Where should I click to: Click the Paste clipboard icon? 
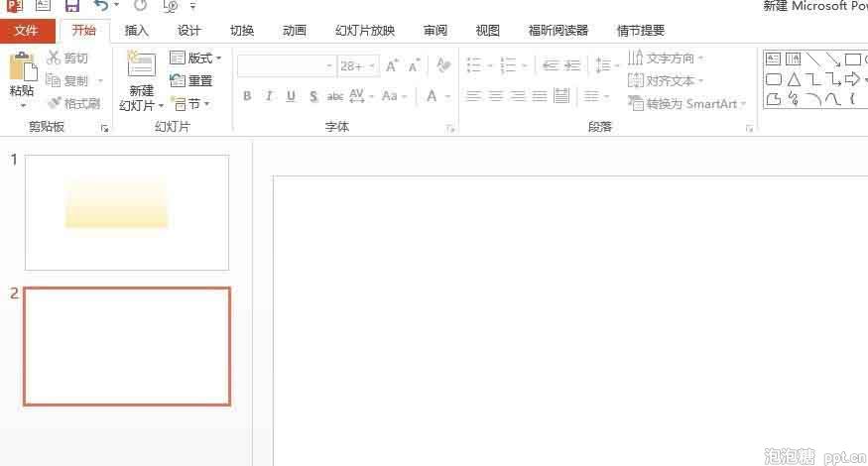[21, 67]
